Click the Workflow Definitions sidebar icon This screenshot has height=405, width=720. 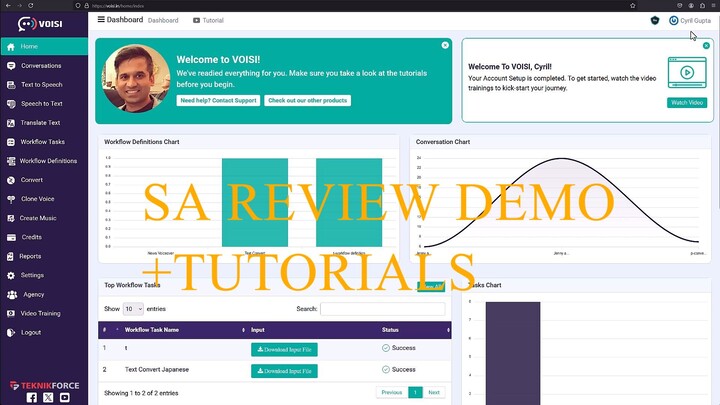(x=11, y=161)
